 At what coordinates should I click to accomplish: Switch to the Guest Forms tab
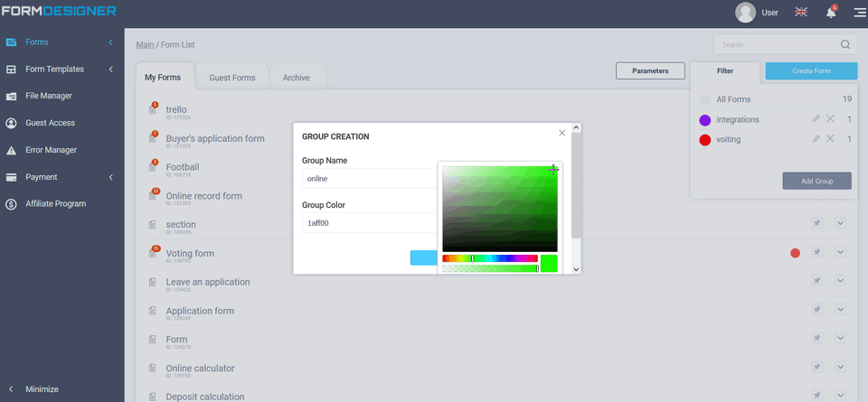point(232,78)
